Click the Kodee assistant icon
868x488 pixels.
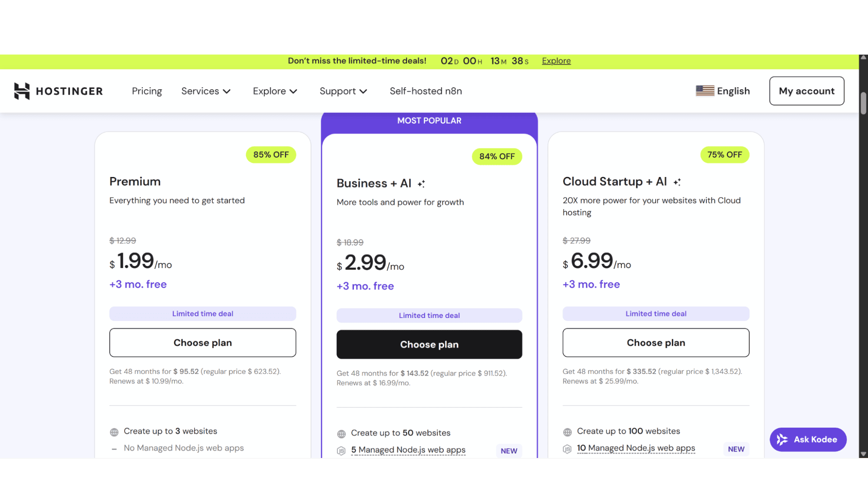[x=782, y=439]
